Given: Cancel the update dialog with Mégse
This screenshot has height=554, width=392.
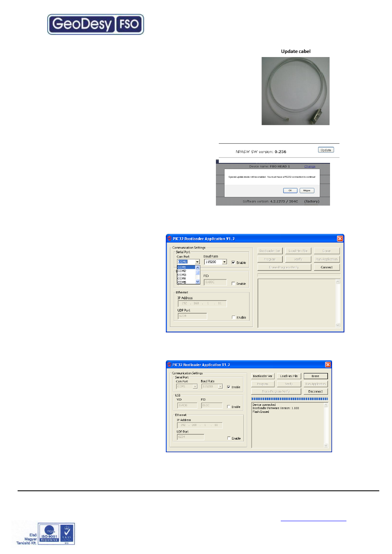Looking at the screenshot, I should click(307, 190).
